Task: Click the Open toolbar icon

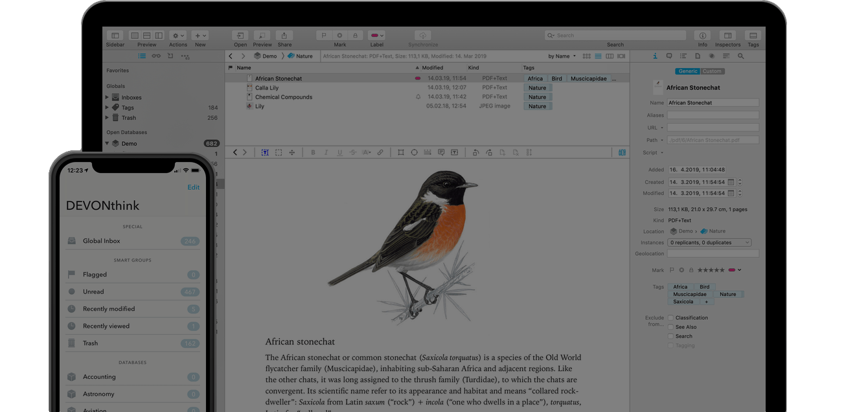Action: click(x=240, y=36)
